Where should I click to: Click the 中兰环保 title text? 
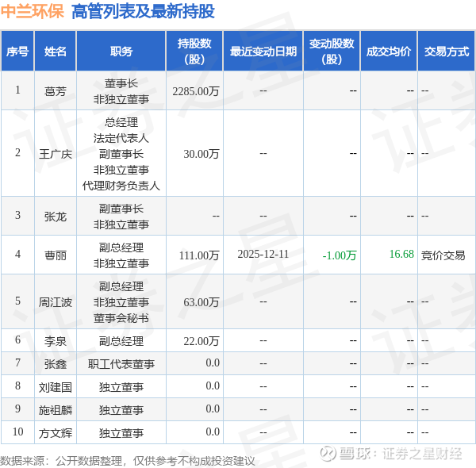33,12
